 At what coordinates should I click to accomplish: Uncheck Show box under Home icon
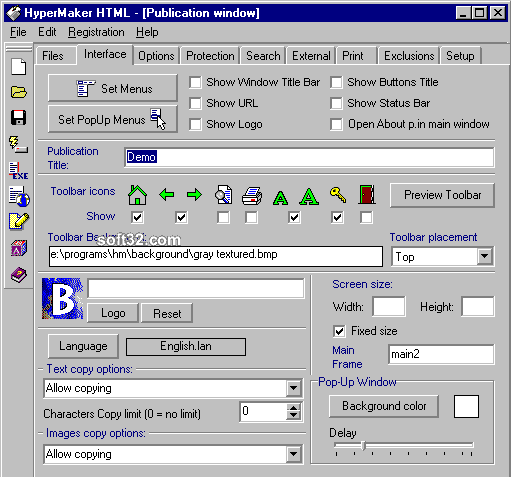(x=137, y=218)
